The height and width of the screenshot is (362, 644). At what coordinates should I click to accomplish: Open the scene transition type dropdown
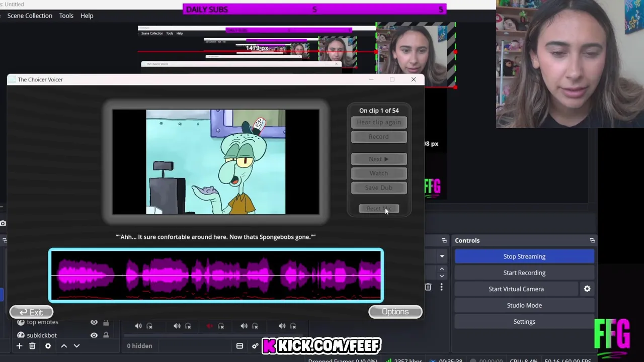[442, 256]
